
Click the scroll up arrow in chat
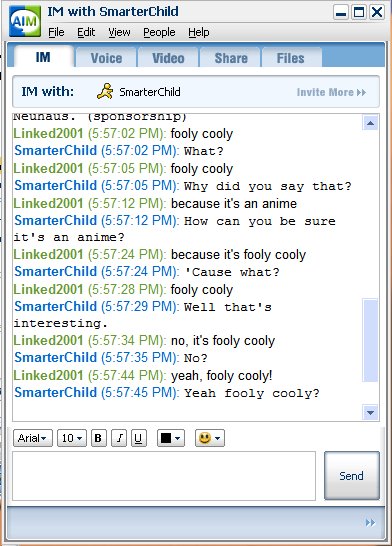point(370,123)
